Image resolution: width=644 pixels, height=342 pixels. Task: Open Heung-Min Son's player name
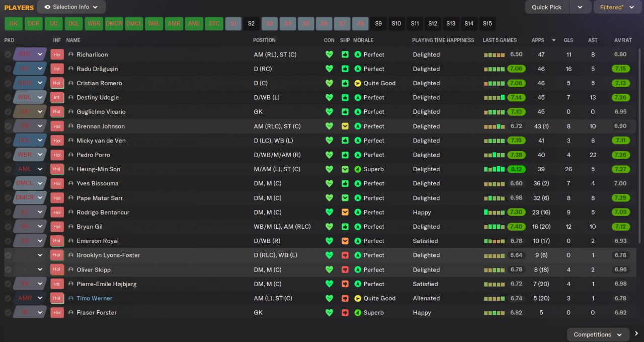pyautogui.click(x=98, y=169)
